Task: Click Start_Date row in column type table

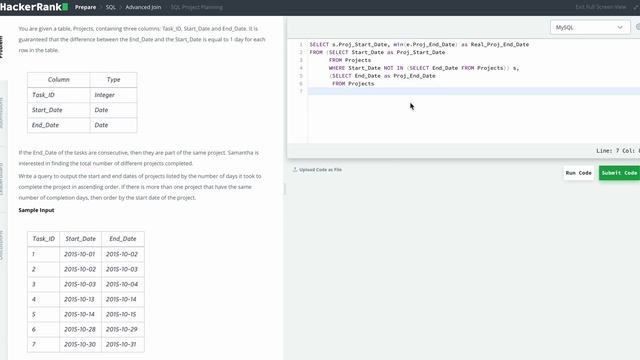Action: (82, 110)
